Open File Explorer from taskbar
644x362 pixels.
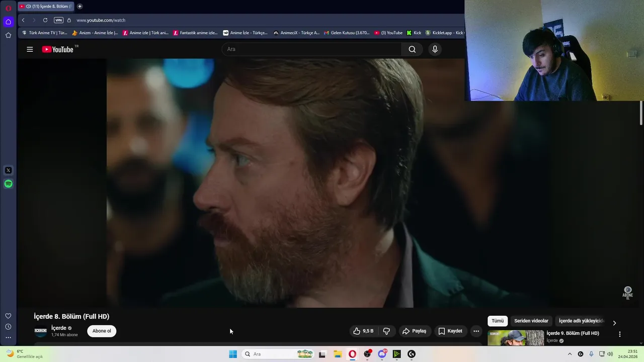(x=338, y=354)
